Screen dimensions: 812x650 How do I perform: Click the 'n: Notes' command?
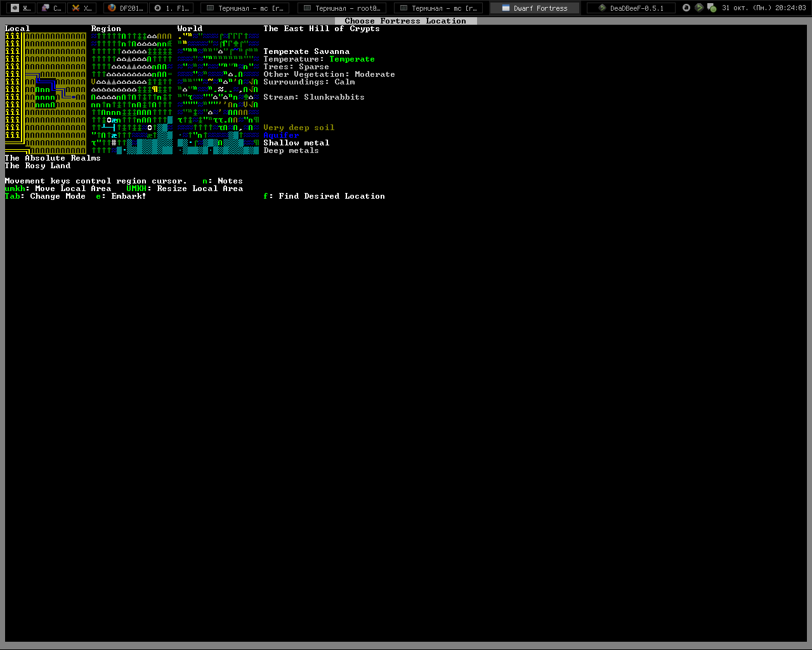point(223,181)
